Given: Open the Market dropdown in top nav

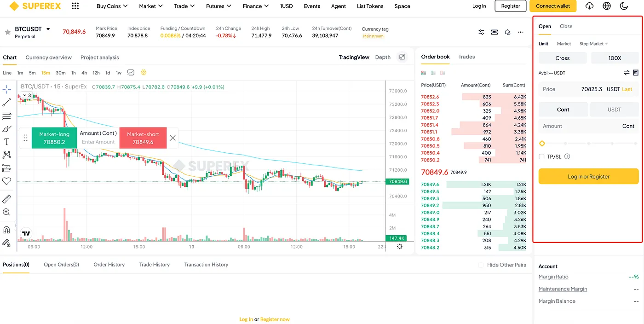Looking at the screenshot, I should (x=151, y=6).
